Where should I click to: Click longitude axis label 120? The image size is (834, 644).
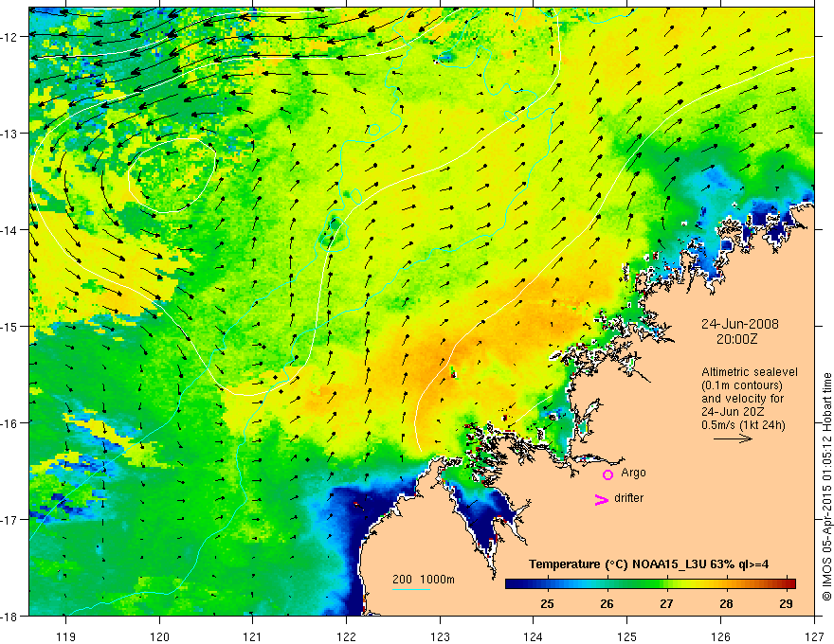(x=159, y=636)
